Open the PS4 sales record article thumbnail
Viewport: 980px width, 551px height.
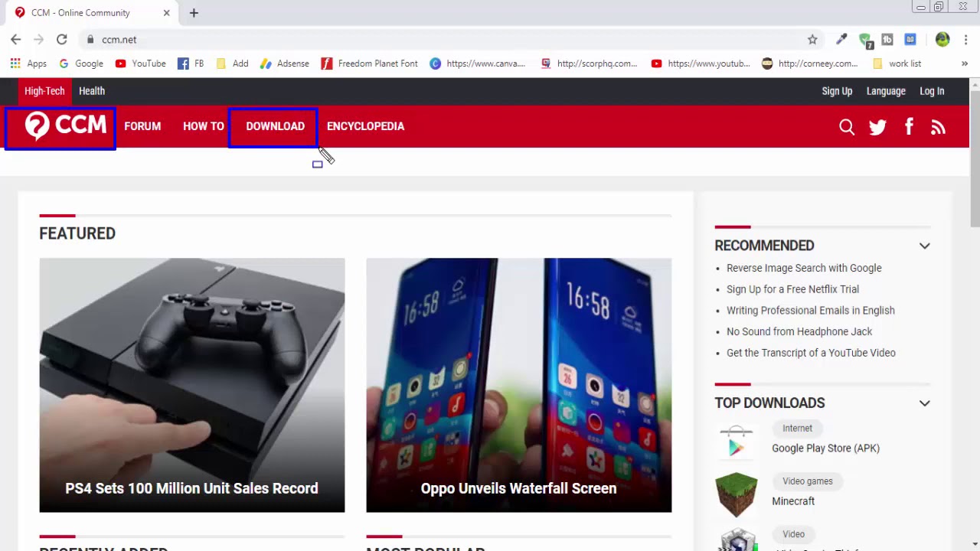(192, 385)
